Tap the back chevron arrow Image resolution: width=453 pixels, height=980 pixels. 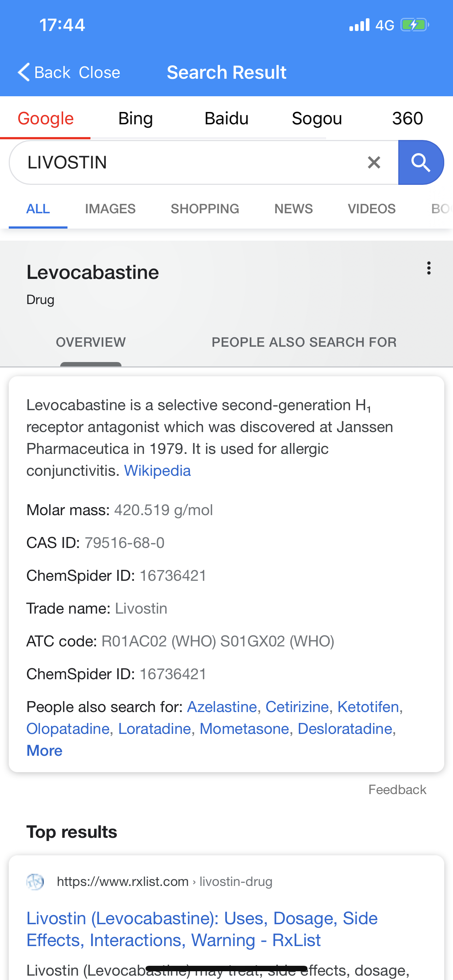pos(24,72)
